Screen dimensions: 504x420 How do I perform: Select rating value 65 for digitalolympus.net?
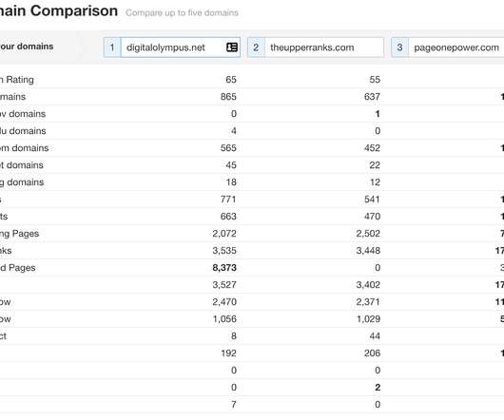coord(231,80)
